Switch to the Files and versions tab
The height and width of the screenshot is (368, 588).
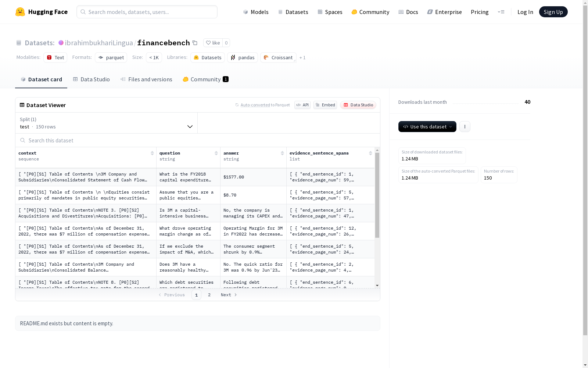146,79
